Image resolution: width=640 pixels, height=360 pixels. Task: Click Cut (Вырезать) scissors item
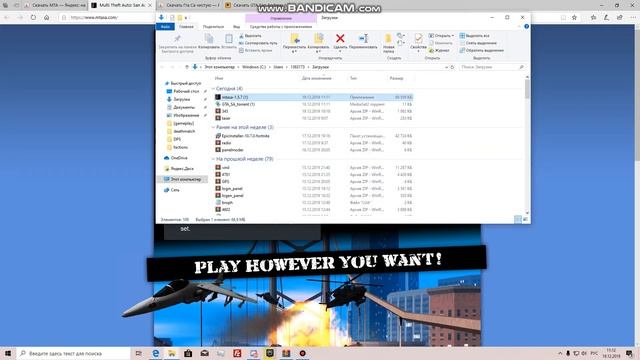tap(250, 36)
